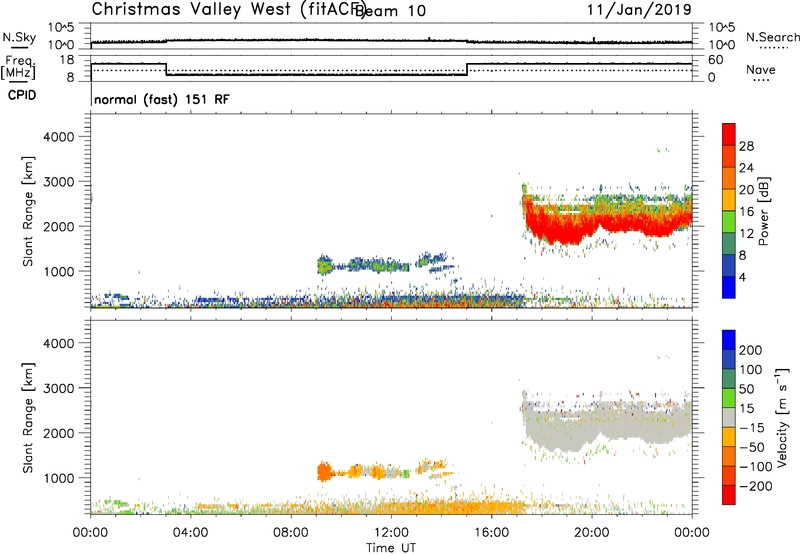Click the red segment of Power colorbar
The width and height of the screenshot is (800, 554).
tap(729, 134)
